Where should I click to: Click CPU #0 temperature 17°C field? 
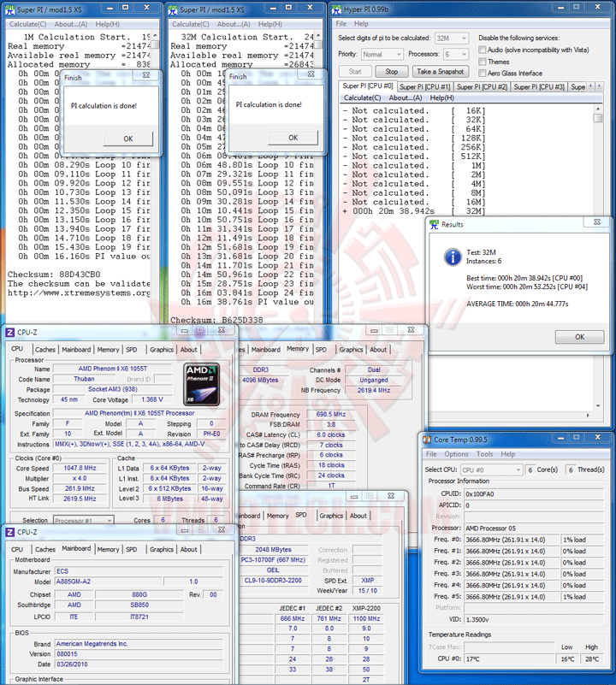[x=509, y=658]
